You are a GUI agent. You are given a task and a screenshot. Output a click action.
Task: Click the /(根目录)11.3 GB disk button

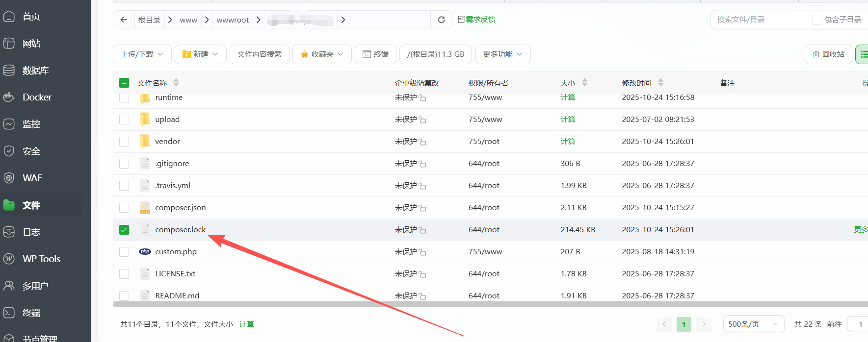(x=436, y=54)
